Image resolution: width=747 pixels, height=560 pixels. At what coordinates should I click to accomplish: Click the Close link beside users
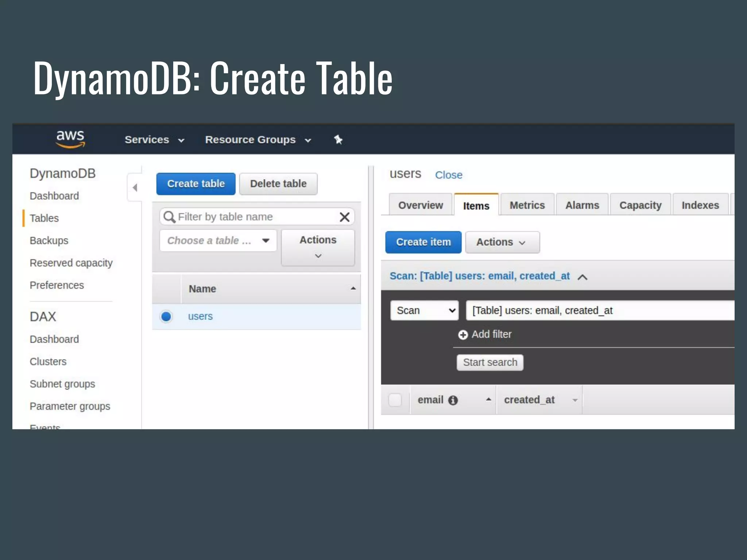[448, 175]
